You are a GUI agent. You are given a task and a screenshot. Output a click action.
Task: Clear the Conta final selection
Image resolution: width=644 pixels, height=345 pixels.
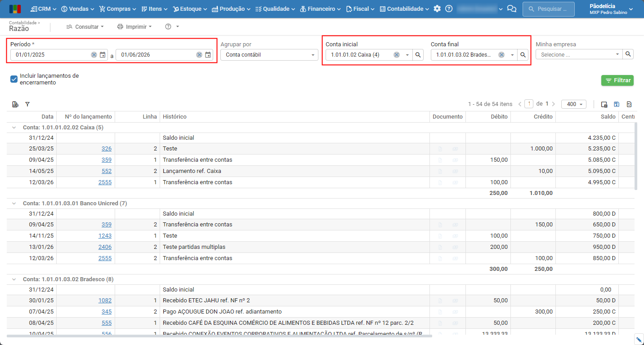(x=501, y=55)
